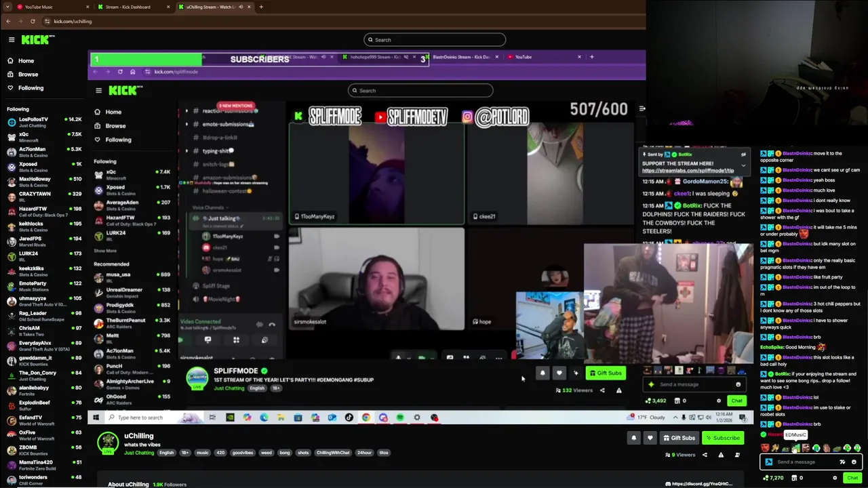868x488 pixels.
Task: Toggle follow heart for uChilling
Action: coord(650,438)
